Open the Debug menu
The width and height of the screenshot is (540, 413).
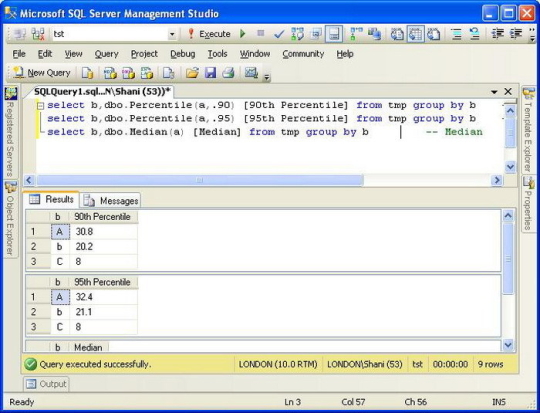coord(183,54)
